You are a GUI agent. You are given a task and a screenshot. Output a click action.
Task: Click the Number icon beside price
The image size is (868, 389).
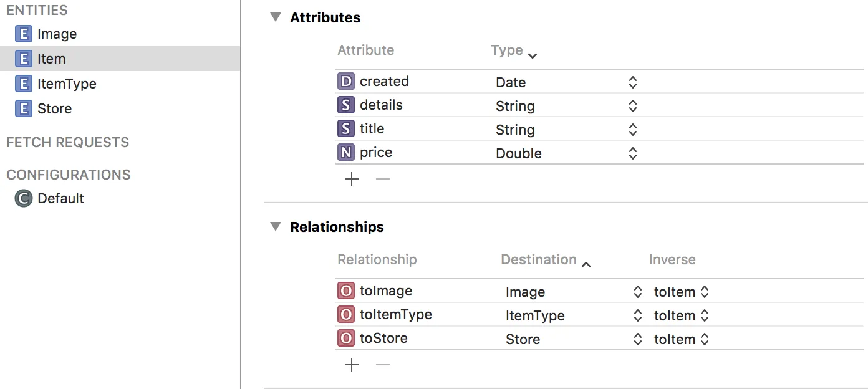(x=345, y=153)
